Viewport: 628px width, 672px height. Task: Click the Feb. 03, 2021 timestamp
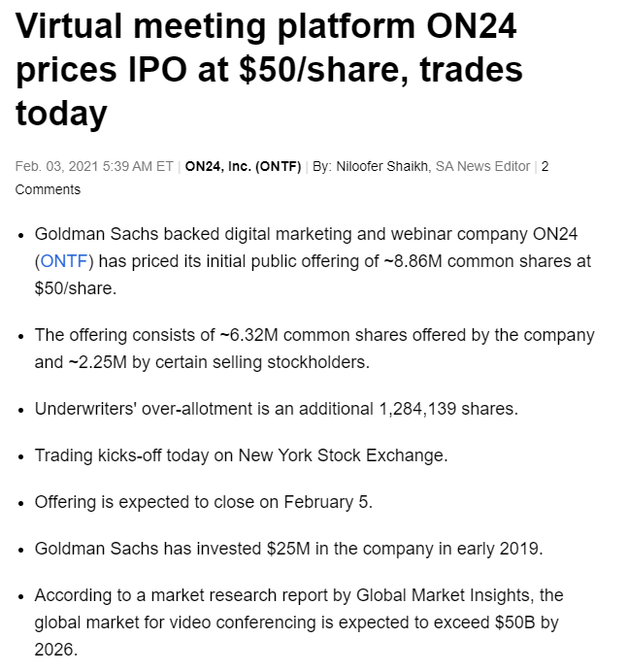[x=94, y=166]
